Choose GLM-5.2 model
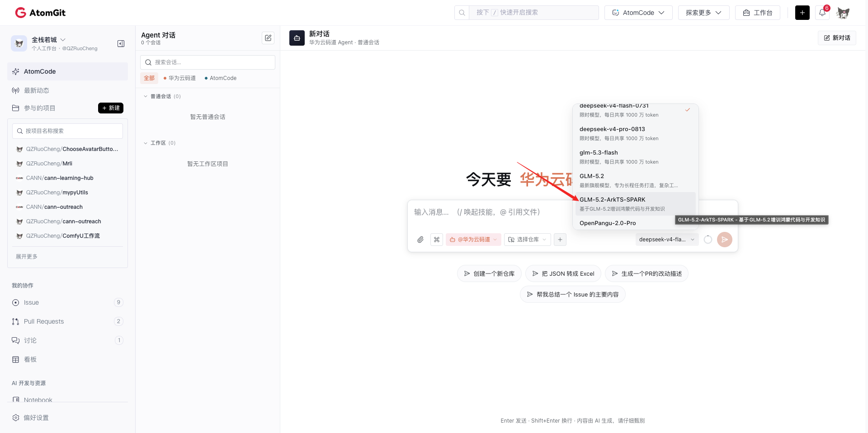Image resolution: width=868 pixels, height=433 pixels. point(635,180)
